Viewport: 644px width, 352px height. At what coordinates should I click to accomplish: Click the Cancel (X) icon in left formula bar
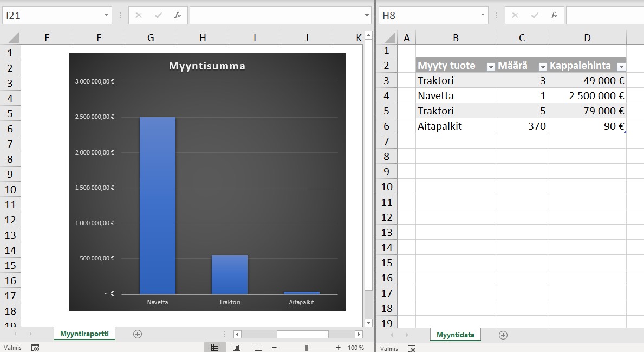coord(139,16)
